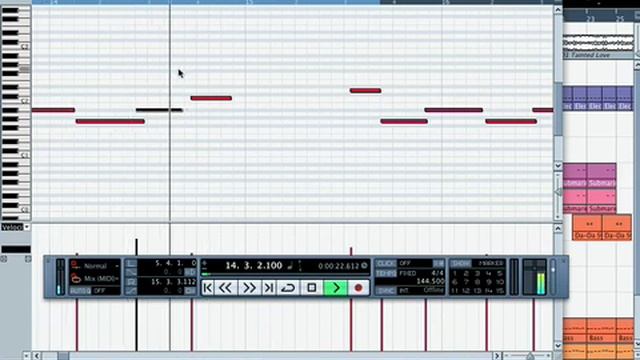This screenshot has height=360, width=640.
Task: Click the green Play button
Action: 336,288
